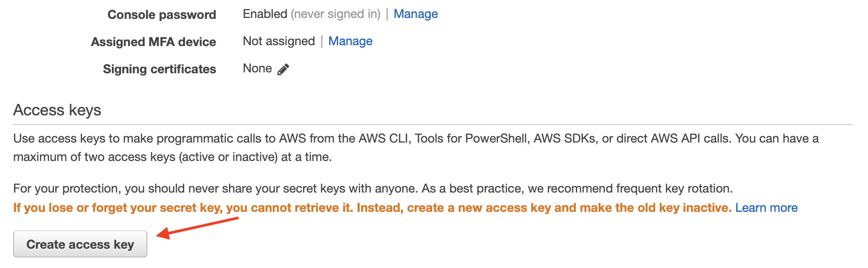Image resolution: width=868 pixels, height=268 pixels.
Task: Open Manage link for Console password
Action: [415, 14]
